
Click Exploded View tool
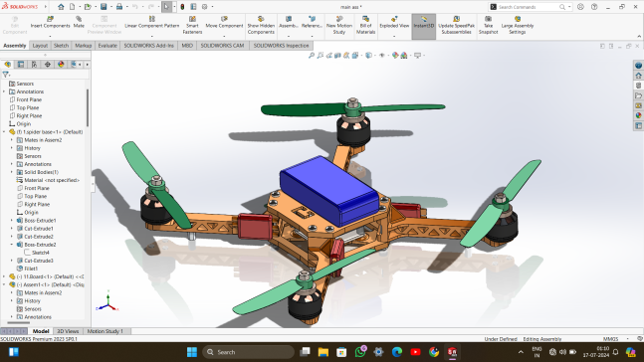394,22
